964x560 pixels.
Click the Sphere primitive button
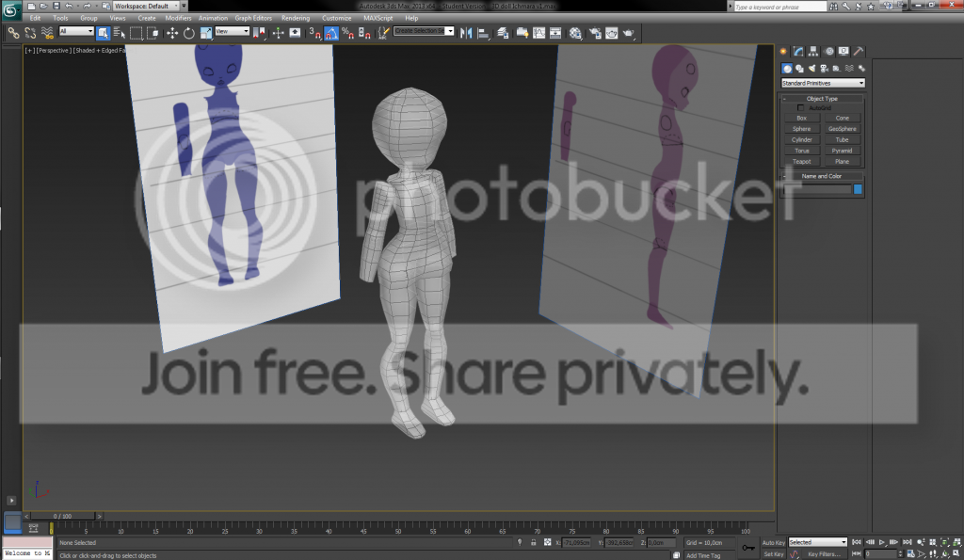802,129
